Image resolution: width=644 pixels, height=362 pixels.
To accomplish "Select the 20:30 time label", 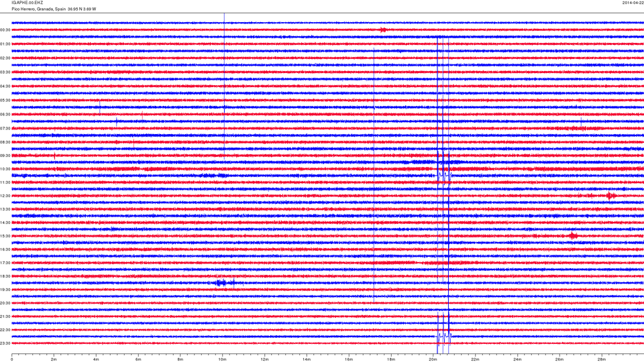I will 5,303.
